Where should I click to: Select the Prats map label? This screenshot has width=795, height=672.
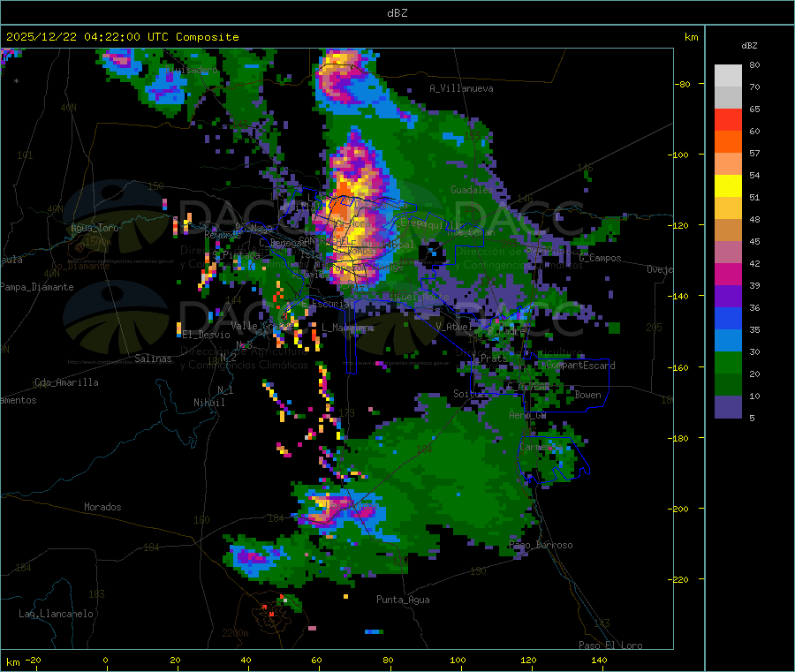click(x=494, y=359)
